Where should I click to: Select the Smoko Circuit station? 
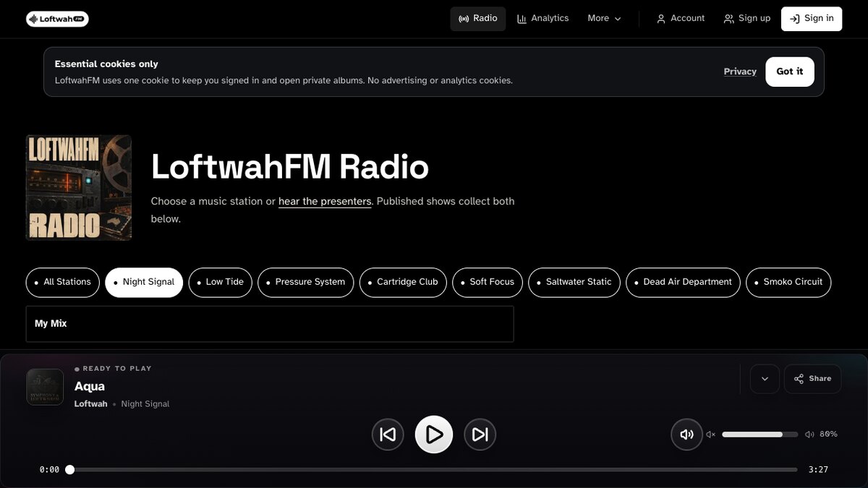789,282
